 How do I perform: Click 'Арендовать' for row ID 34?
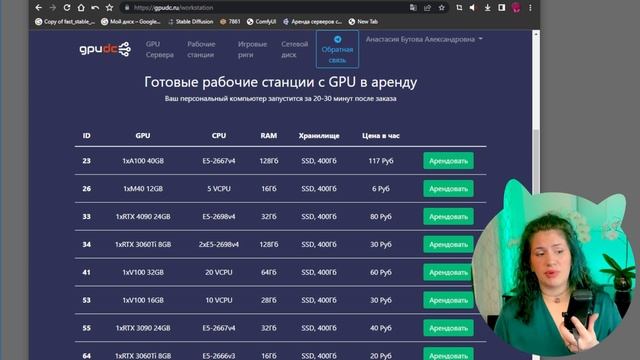[x=448, y=244]
